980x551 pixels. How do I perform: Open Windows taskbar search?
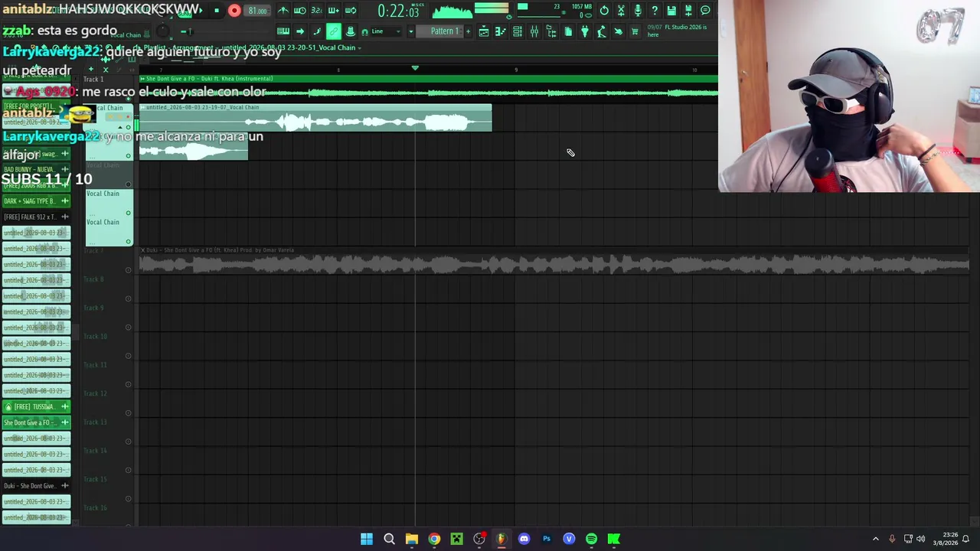pyautogui.click(x=389, y=539)
